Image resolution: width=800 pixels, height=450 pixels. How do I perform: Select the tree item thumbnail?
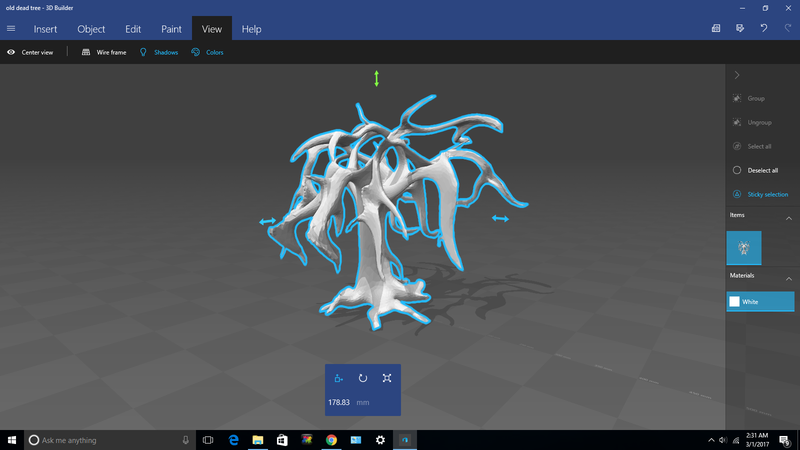pyautogui.click(x=743, y=248)
